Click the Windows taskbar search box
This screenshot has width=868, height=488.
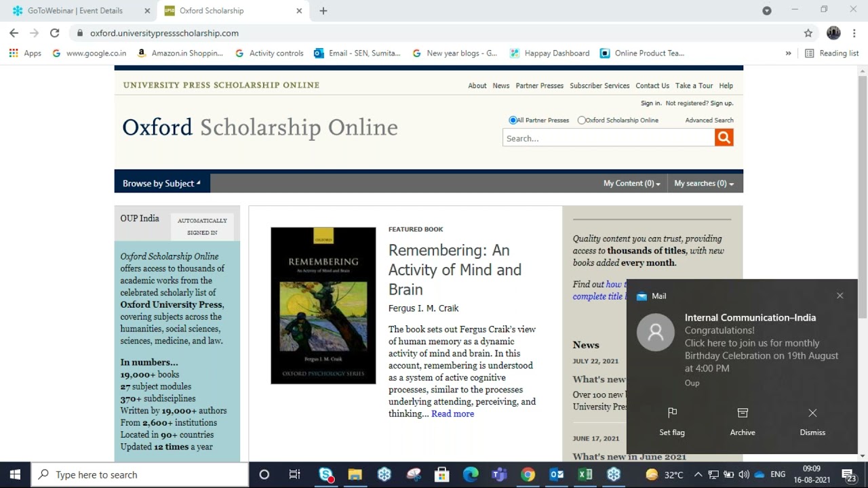[x=140, y=474]
